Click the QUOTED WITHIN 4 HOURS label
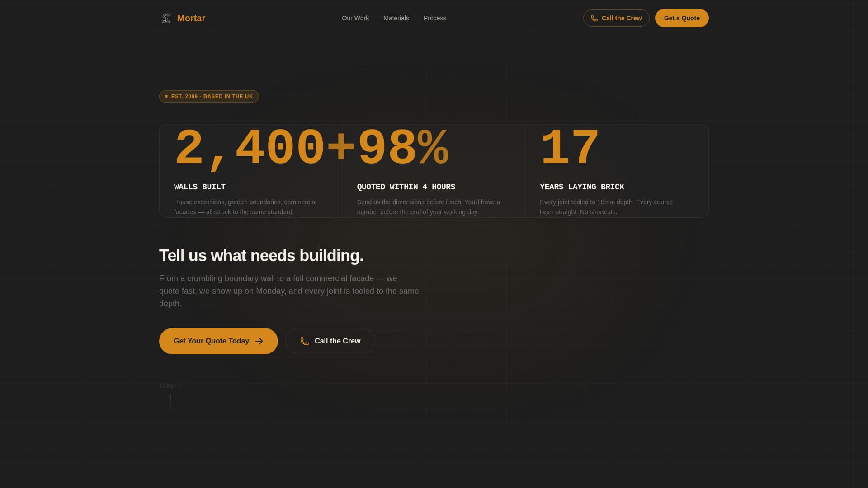This screenshot has width=868, height=488. pyautogui.click(x=406, y=187)
